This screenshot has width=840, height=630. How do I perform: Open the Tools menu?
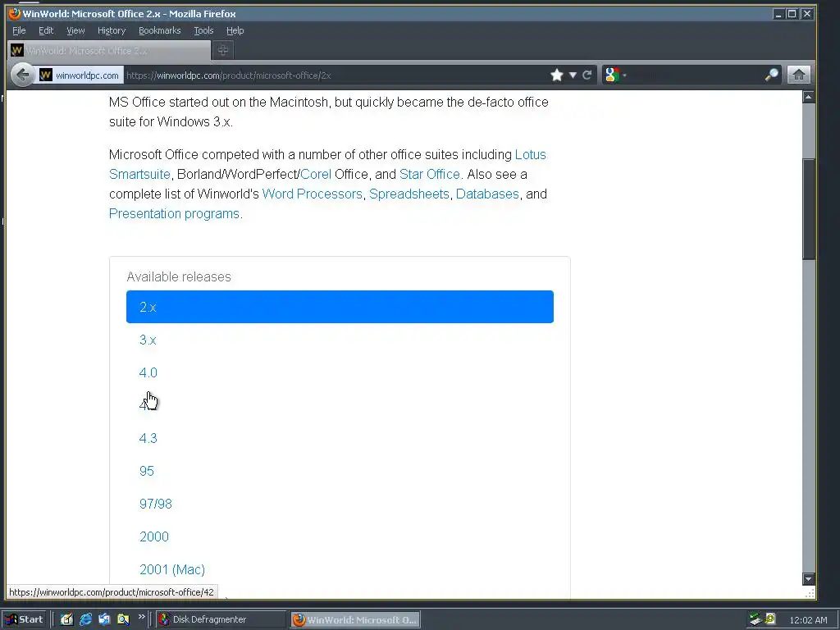[203, 30]
